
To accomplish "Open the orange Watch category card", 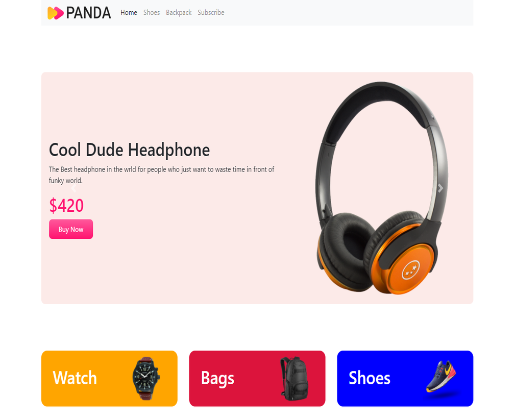I will 109,378.
